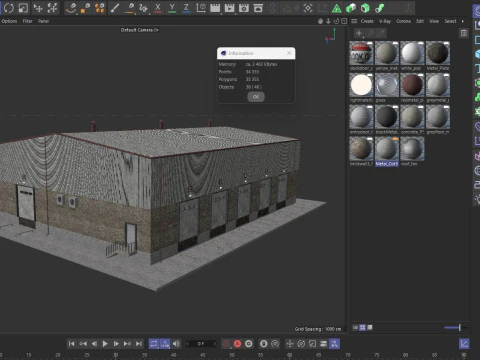
Task: Click the viewport zoom icon
Action: 328,21
